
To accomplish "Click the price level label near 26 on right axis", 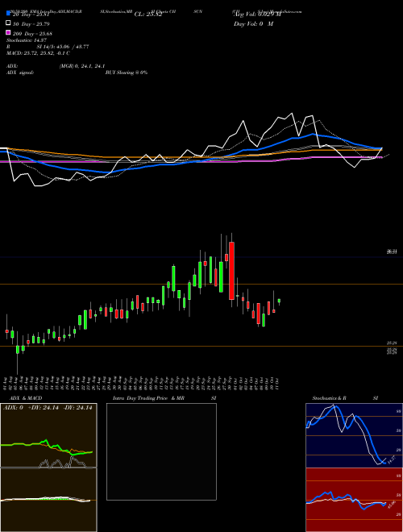I will 392,251.
